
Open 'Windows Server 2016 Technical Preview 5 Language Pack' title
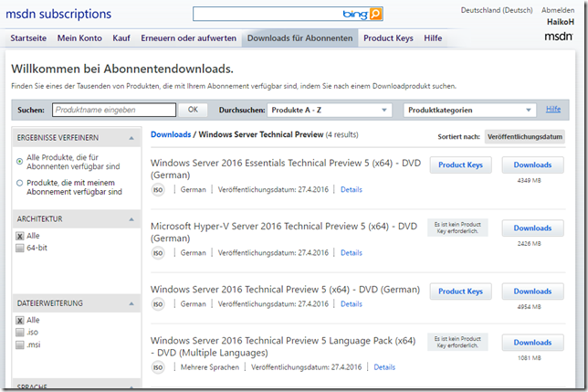(283, 347)
